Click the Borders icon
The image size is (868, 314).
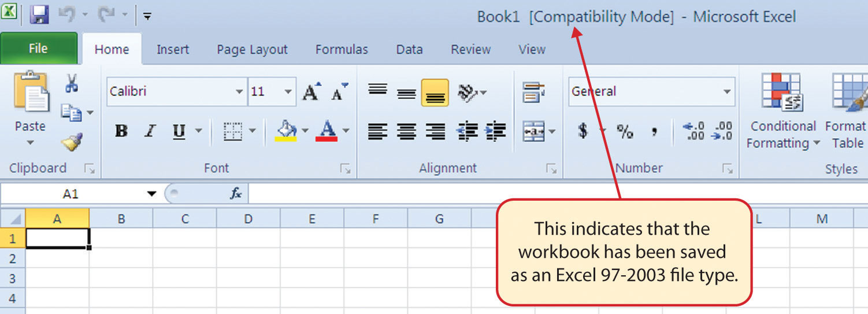point(232,131)
